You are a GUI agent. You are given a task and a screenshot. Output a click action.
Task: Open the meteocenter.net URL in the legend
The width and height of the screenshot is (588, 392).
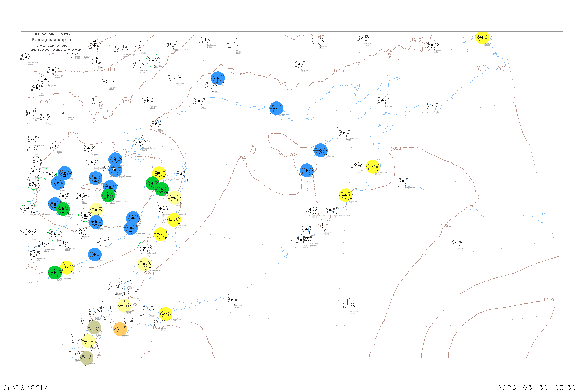[55, 50]
